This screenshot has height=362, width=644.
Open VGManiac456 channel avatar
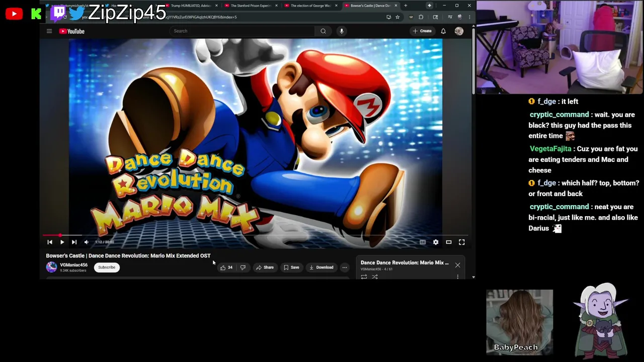pos(52,267)
